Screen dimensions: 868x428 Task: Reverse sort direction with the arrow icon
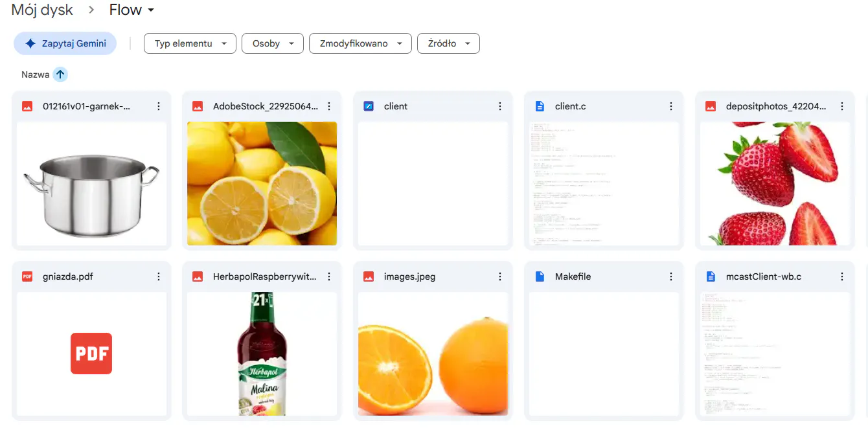60,74
